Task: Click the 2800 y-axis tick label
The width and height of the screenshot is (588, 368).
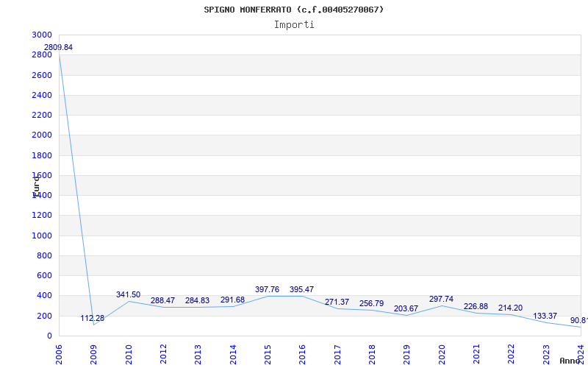Action: [42, 54]
